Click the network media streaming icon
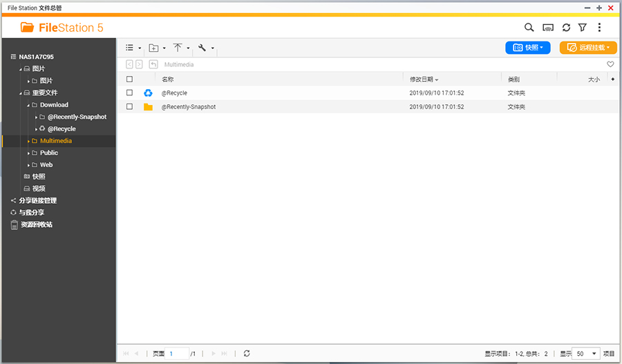Image resolution: width=622 pixels, height=364 pixels. tap(548, 28)
